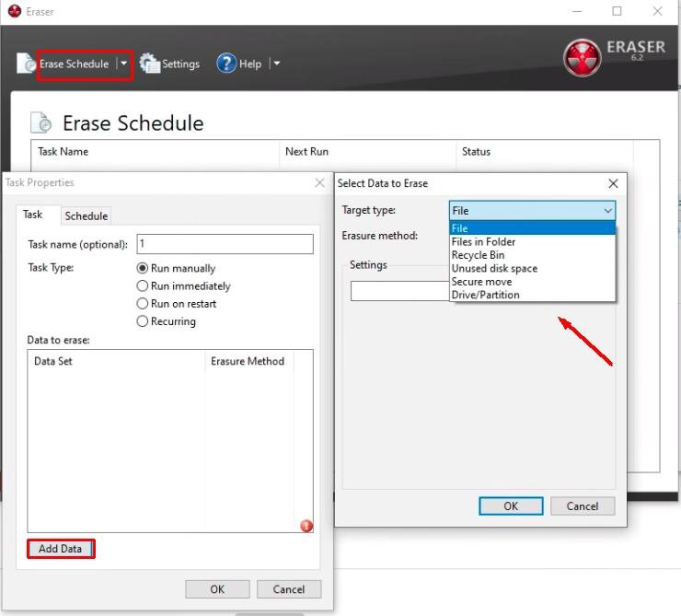
Task: Select Unused disk space option
Action: pos(532,269)
